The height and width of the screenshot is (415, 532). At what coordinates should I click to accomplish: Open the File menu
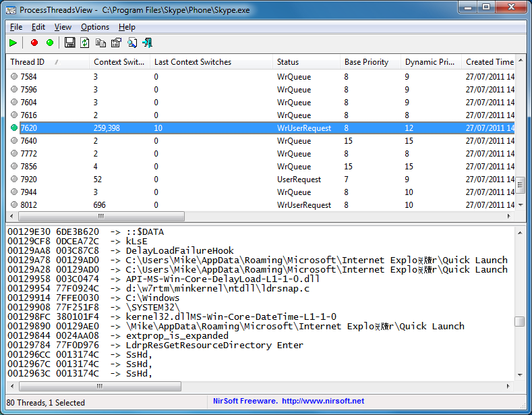16,27
